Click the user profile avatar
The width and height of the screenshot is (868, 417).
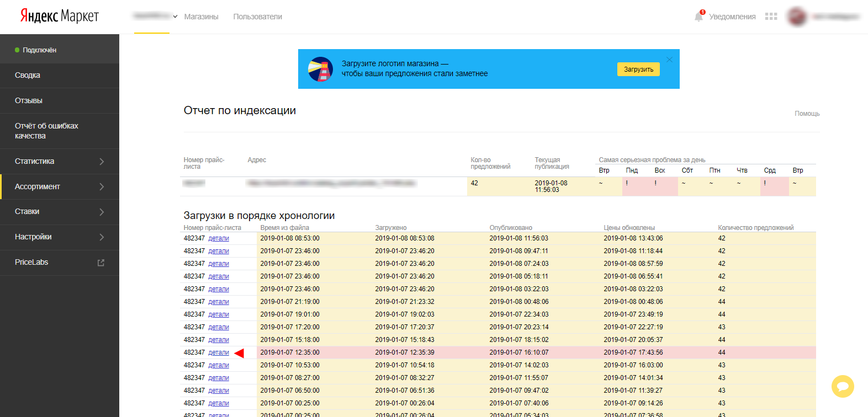(797, 17)
